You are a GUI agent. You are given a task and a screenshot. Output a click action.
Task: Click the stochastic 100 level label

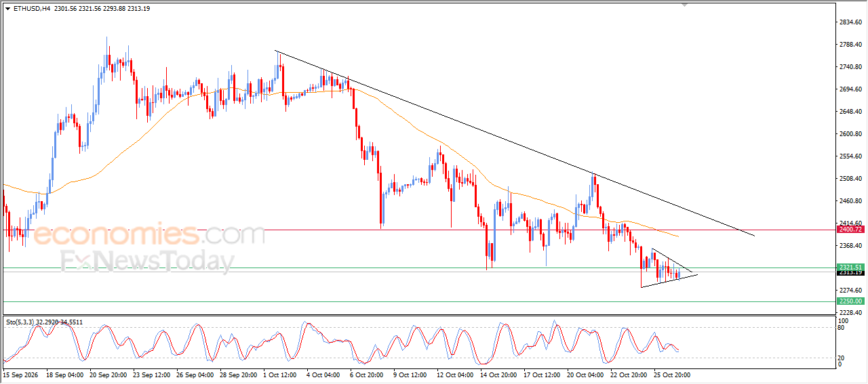point(844,320)
